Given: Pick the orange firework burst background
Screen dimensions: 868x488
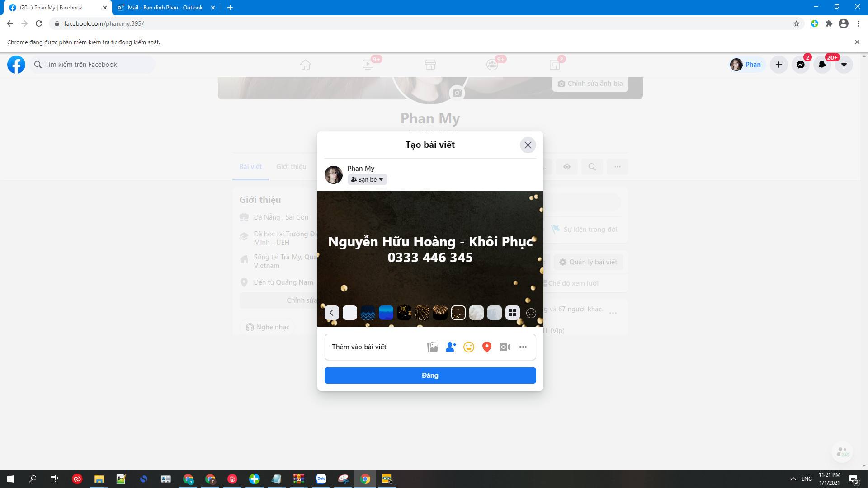Looking at the screenshot, I should pos(440,313).
